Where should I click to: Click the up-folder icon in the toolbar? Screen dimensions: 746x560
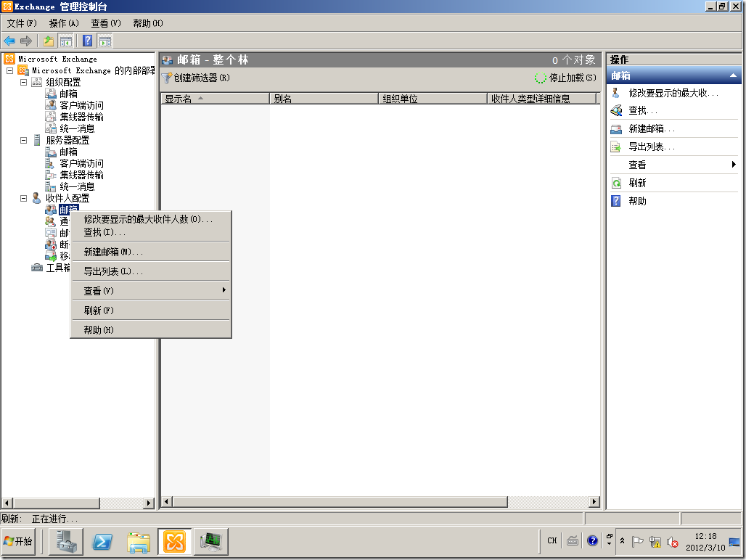coord(49,41)
